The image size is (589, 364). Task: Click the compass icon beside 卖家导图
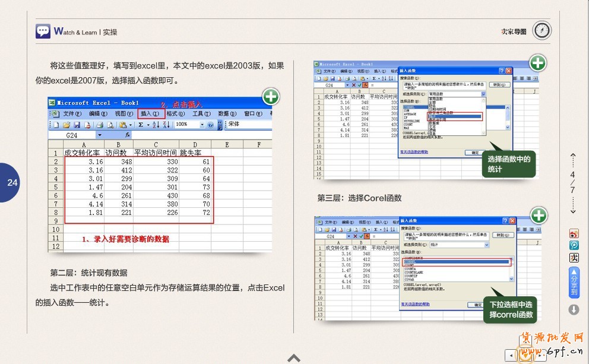point(541,30)
